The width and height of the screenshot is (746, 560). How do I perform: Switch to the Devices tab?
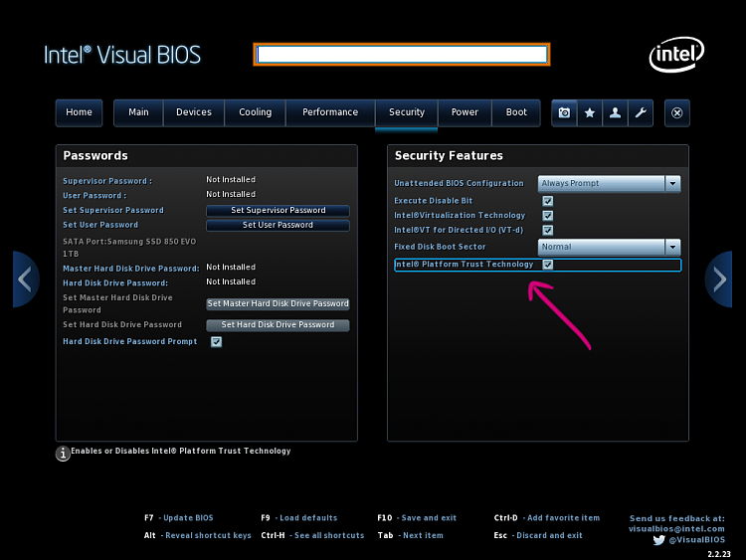point(194,112)
